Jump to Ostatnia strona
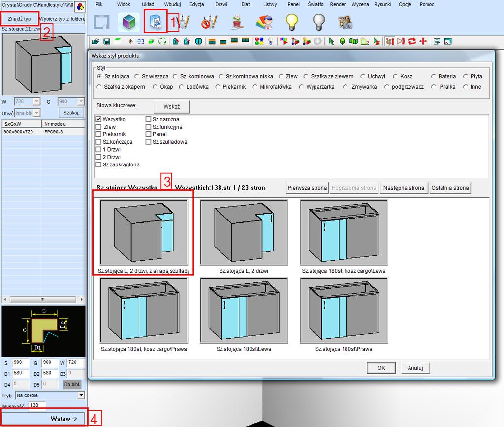The width and height of the screenshot is (504, 427). tap(450, 188)
